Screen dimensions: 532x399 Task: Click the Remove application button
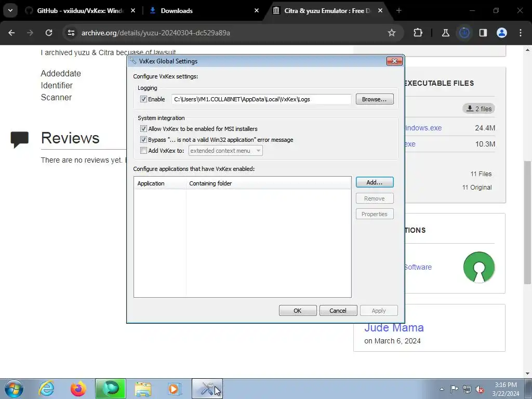point(375,198)
